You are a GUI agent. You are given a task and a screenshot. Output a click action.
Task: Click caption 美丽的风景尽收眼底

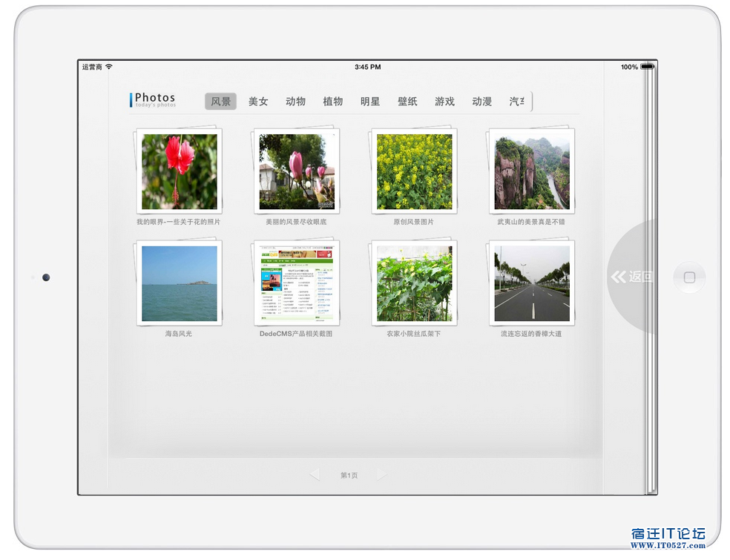pyautogui.click(x=296, y=222)
